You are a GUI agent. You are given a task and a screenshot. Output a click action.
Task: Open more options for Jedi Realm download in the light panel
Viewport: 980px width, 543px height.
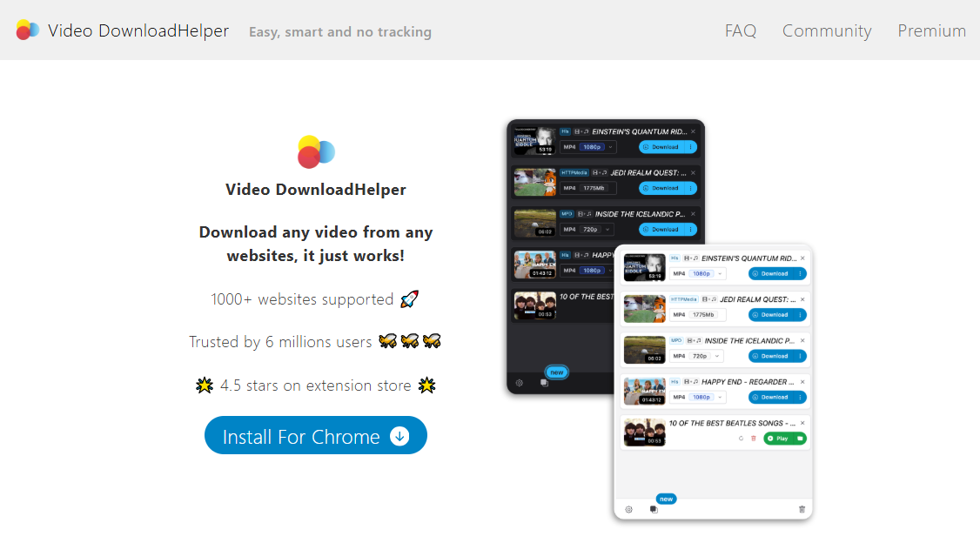[x=800, y=315]
